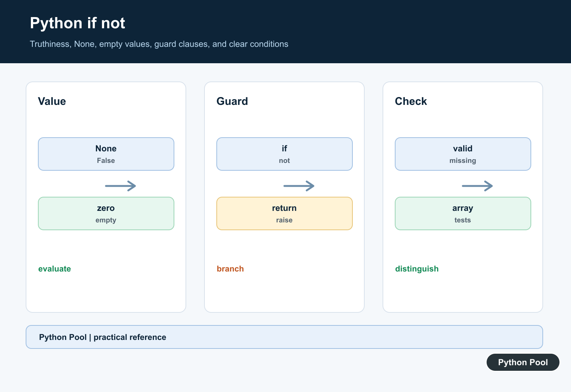Select the 'return raise' yellow box
The height and width of the screenshot is (392, 571).
click(284, 213)
